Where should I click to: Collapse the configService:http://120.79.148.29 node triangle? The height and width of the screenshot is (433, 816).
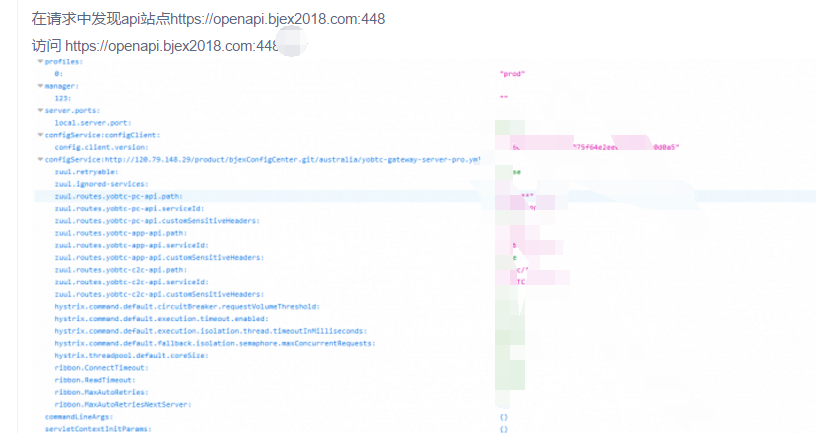(40, 159)
